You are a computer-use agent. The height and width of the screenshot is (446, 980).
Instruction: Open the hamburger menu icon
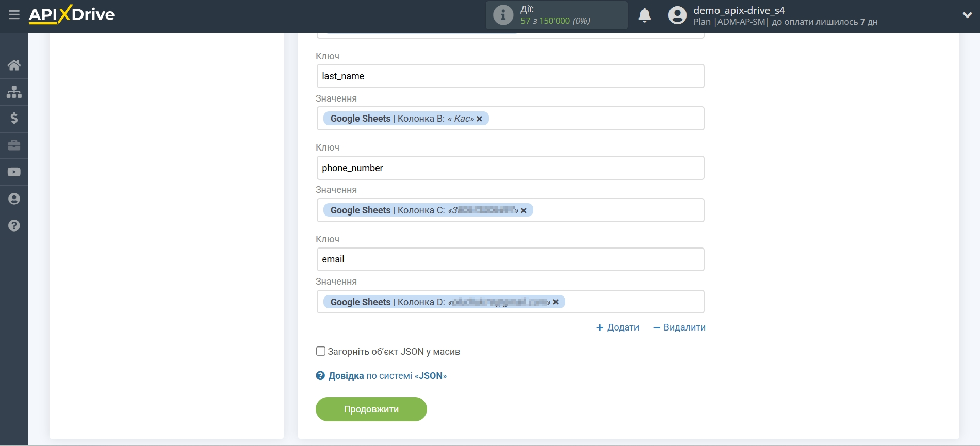(14, 14)
